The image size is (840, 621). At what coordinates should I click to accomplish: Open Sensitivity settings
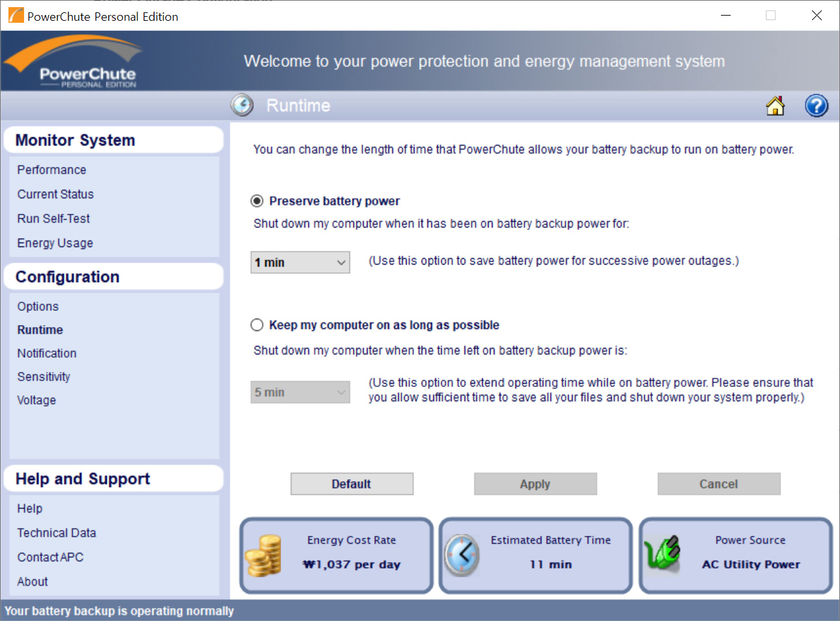[44, 377]
